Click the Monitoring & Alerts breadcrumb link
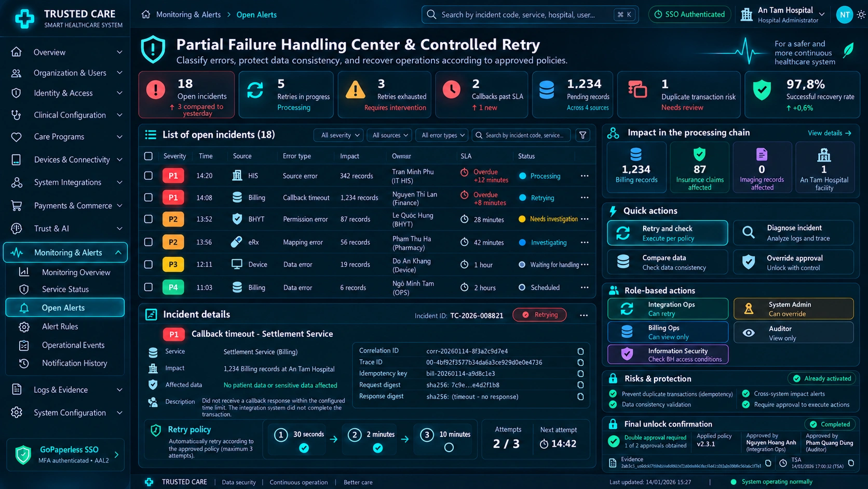The height and width of the screenshot is (489, 868). pyautogui.click(x=188, y=15)
